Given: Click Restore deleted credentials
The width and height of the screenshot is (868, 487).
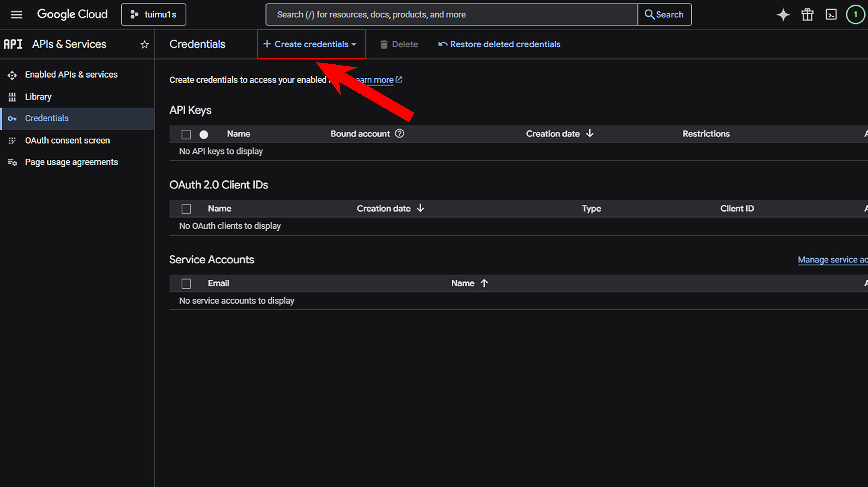Looking at the screenshot, I should click(x=499, y=44).
